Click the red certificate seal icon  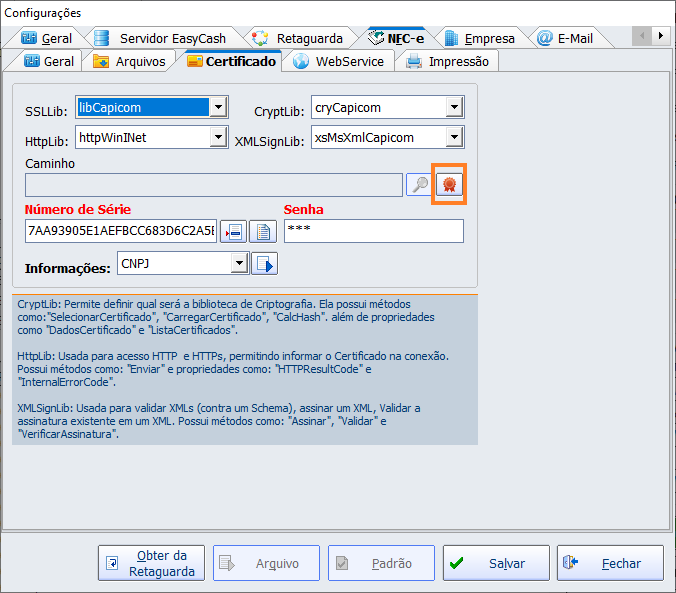[449, 185]
